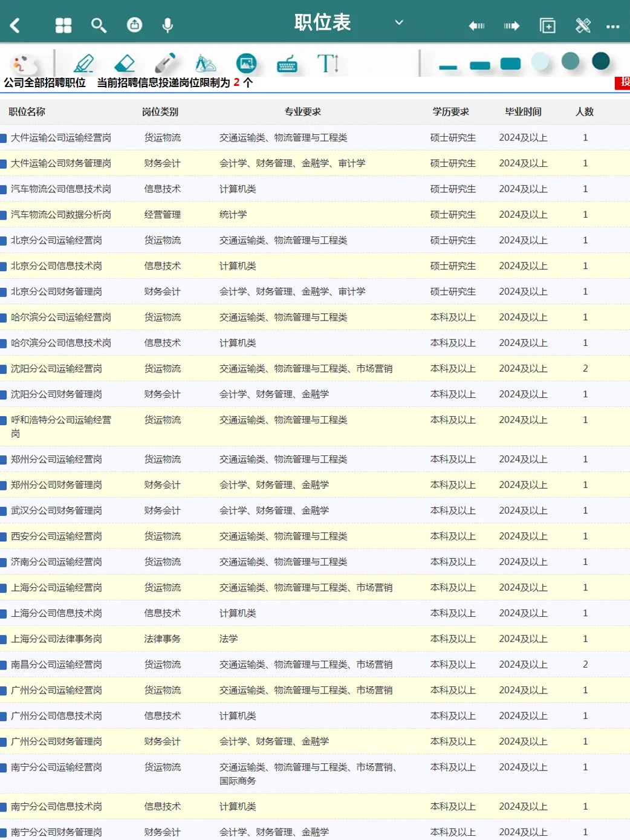This screenshot has height=840, width=630.
Task: Activate the microphone icon
Action: (168, 25)
